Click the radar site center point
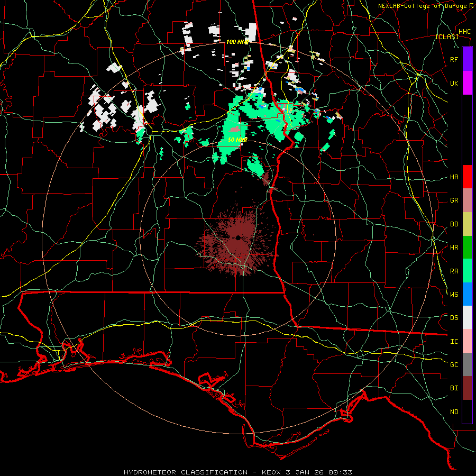The height and width of the screenshot is (476, 476). pyautogui.click(x=237, y=237)
